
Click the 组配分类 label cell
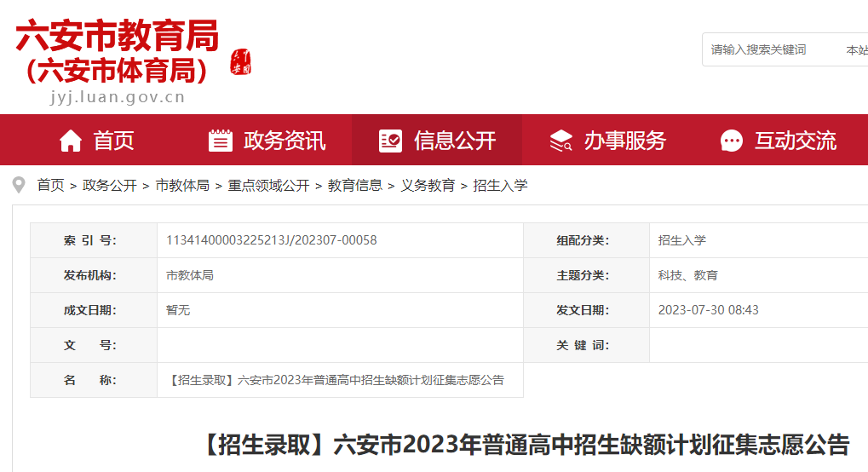pos(586,240)
